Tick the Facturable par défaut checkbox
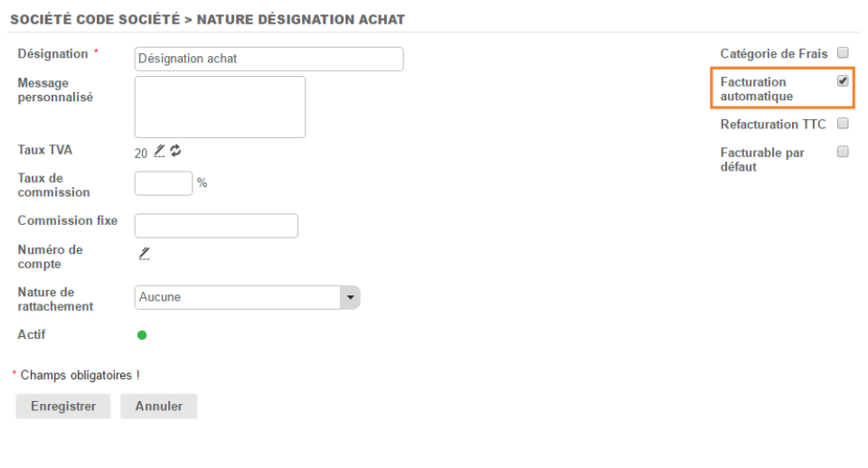This screenshot has height=468, width=868. (843, 152)
